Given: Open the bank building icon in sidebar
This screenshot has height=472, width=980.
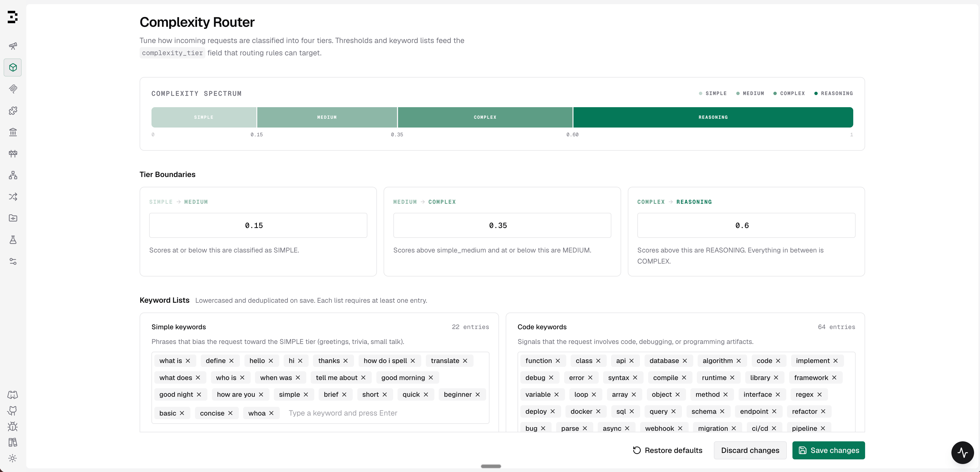Looking at the screenshot, I should [x=13, y=132].
